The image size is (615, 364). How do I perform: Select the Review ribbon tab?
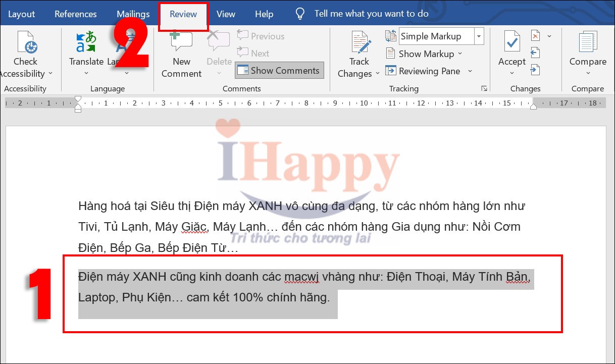pyautogui.click(x=183, y=14)
